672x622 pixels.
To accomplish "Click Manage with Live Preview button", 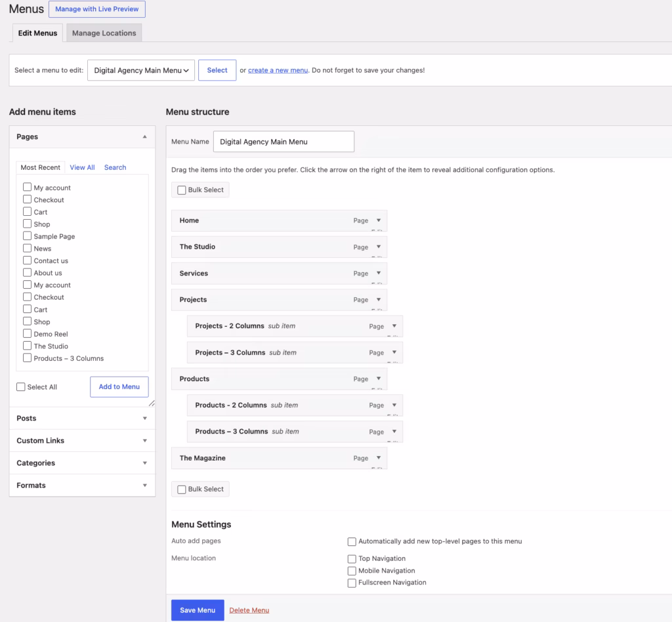I will (x=97, y=9).
